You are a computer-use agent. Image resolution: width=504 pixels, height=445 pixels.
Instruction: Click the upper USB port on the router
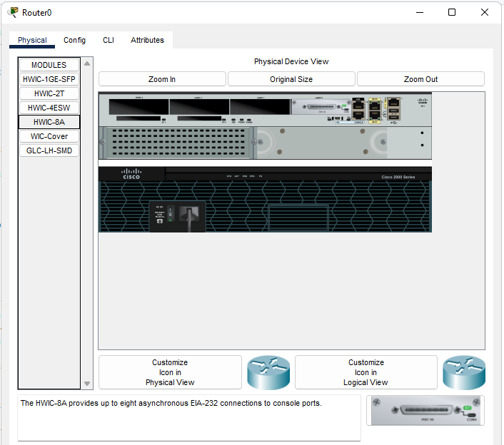click(x=394, y=111)
